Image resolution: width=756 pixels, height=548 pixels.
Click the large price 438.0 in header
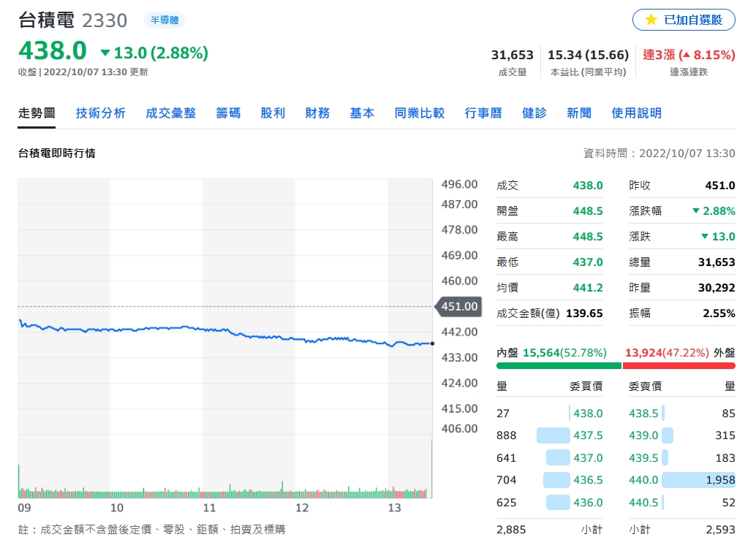(53, 50)
